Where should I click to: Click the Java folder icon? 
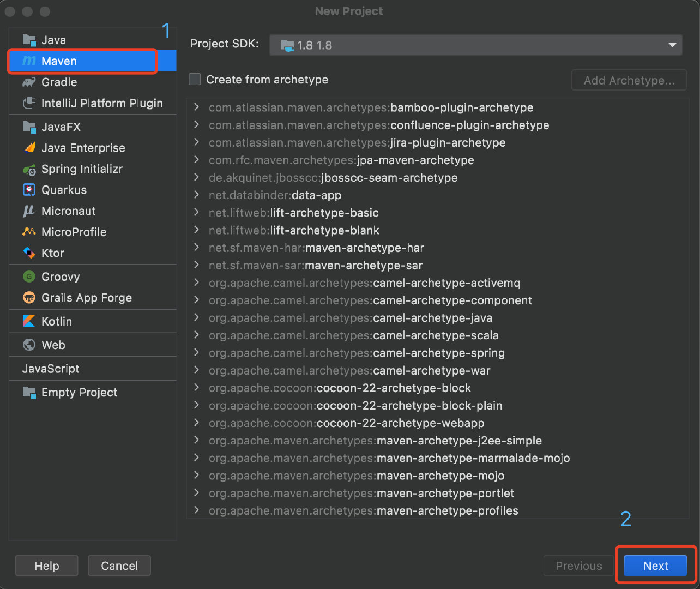pyautogui.click(x=29, y=40)
